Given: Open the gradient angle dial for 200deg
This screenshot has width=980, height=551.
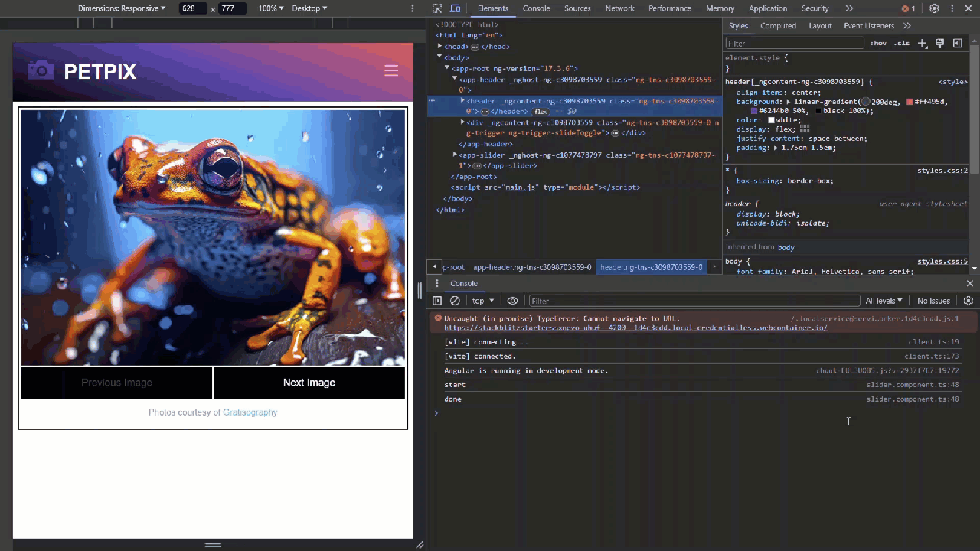Looking at the screenshot, I should coord(865,101).
